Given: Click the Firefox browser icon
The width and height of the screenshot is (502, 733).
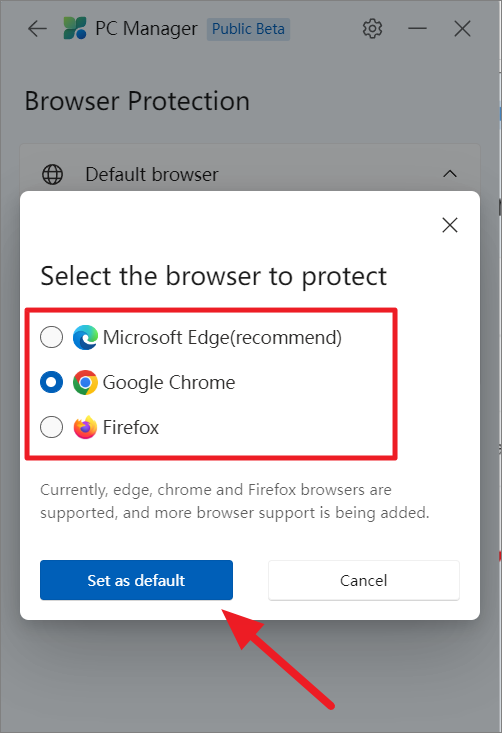Looking at the screenshot, I should (85, 427).
